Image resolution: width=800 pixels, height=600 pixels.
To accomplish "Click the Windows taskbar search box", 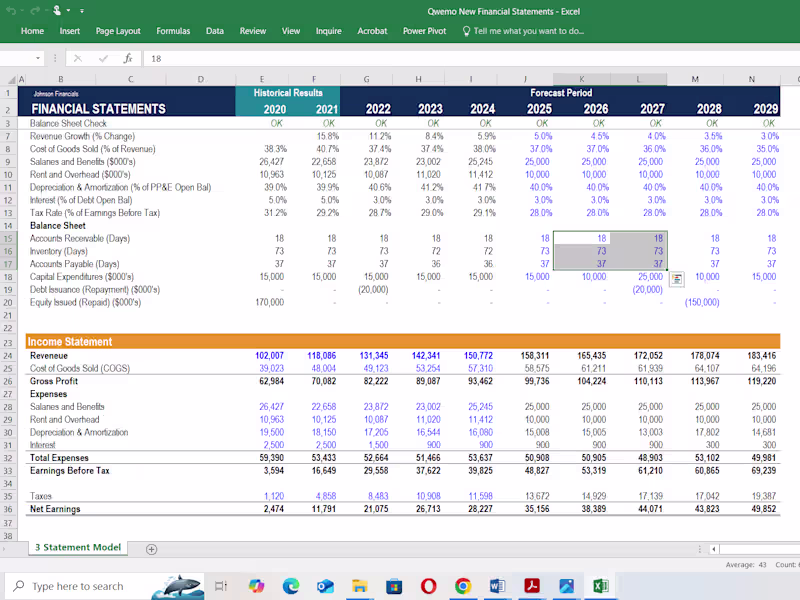I will tap(78, 586).
